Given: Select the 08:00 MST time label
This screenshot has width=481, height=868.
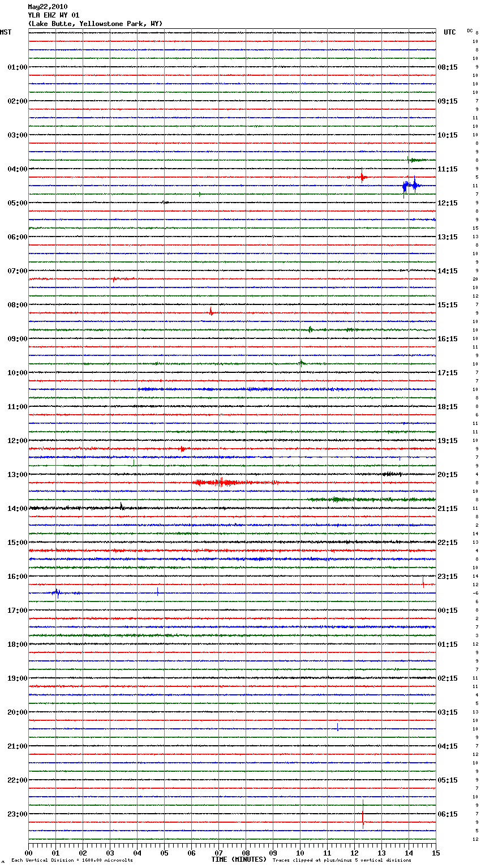Looking at the screenshot, I should point(18,305).
